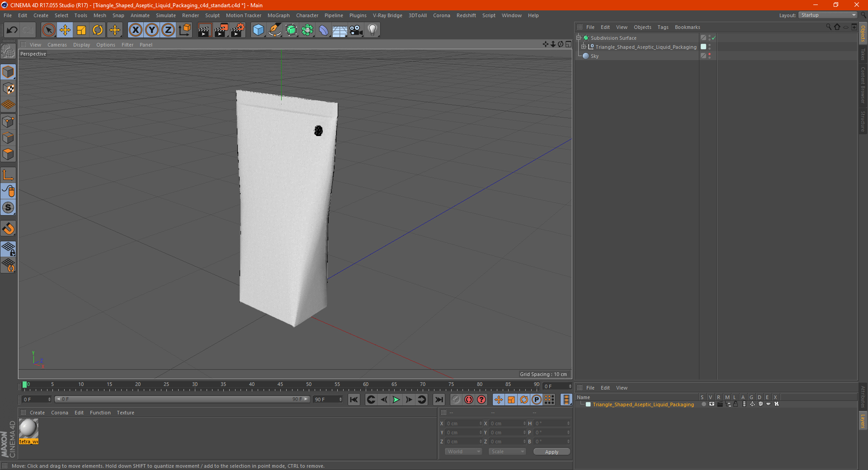
Task: Open the Content Browser side tab
Action: 863,85
